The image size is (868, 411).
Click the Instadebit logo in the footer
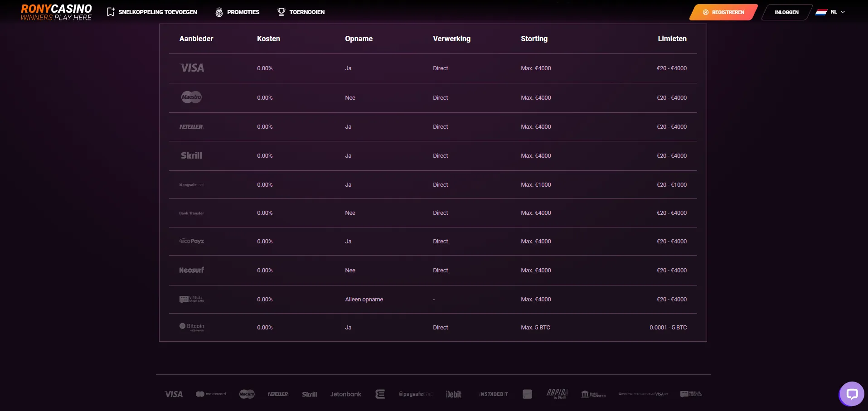pyautogui.click(x=494, y=394)
